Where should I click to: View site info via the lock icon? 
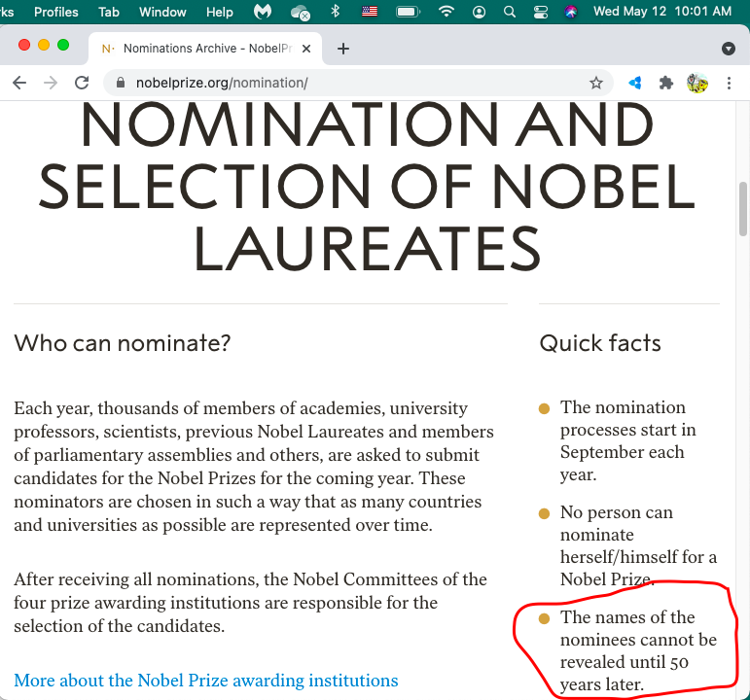tap(121, 84)
